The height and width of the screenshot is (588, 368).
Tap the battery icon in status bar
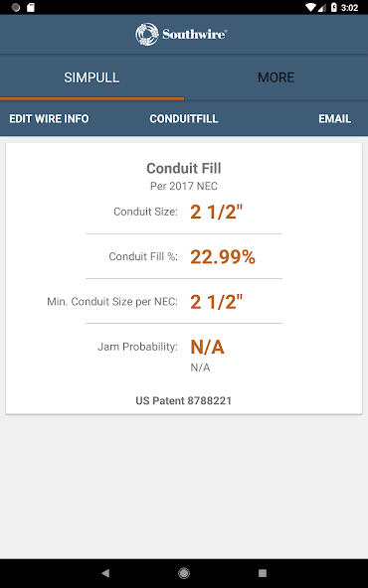click(334, 7)
